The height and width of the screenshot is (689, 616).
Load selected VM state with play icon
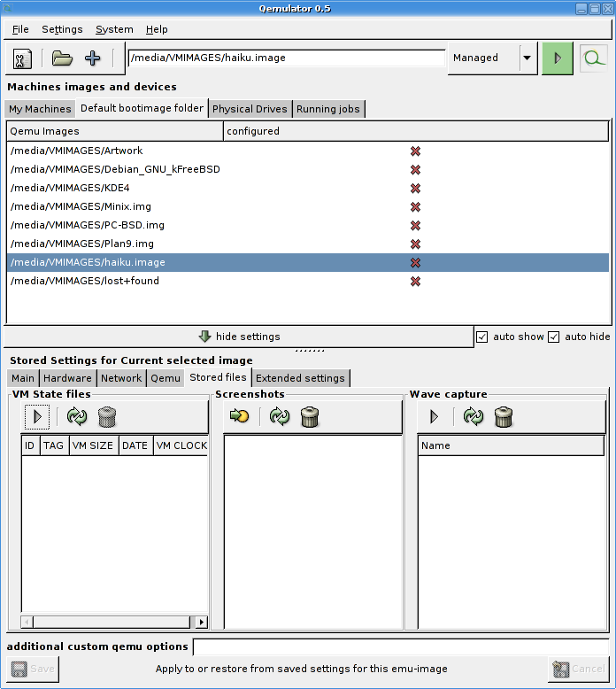point(37,416)
